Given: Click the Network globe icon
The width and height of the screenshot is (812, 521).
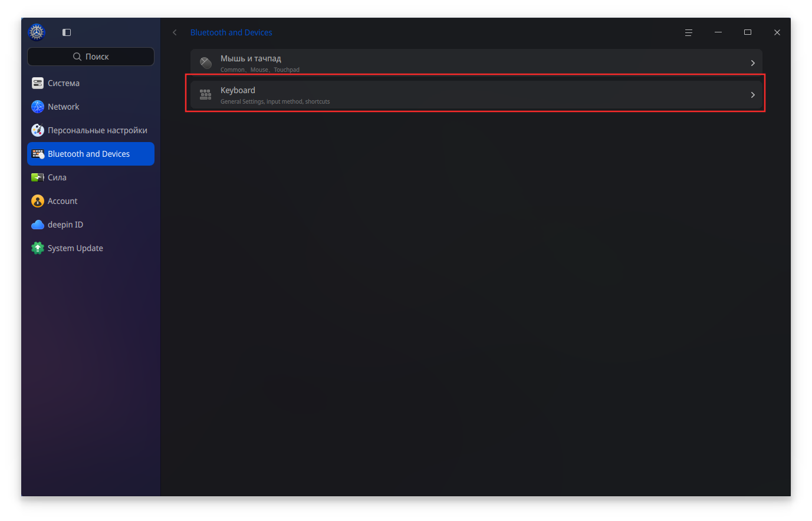Looking at the screenshot, I should click(38, 107).
